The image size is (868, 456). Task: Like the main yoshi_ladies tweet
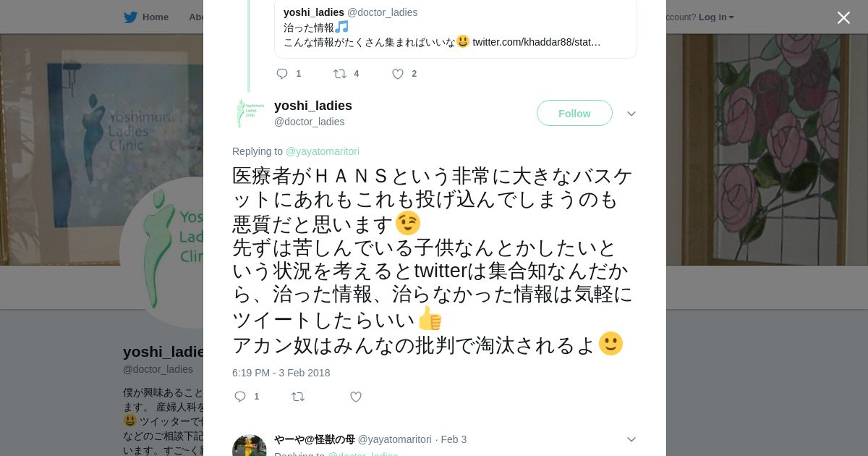click(x=356, y=397)
